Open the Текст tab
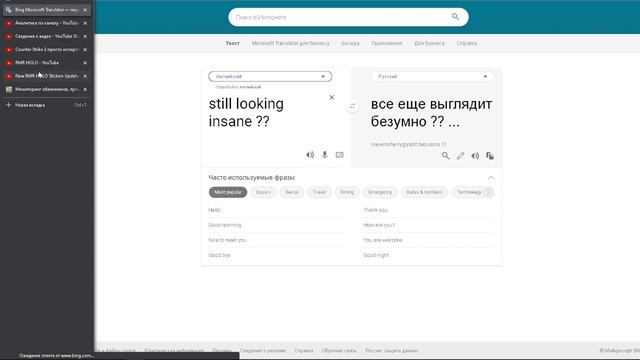This screenshot has width=640, height=360. (233, 43)
